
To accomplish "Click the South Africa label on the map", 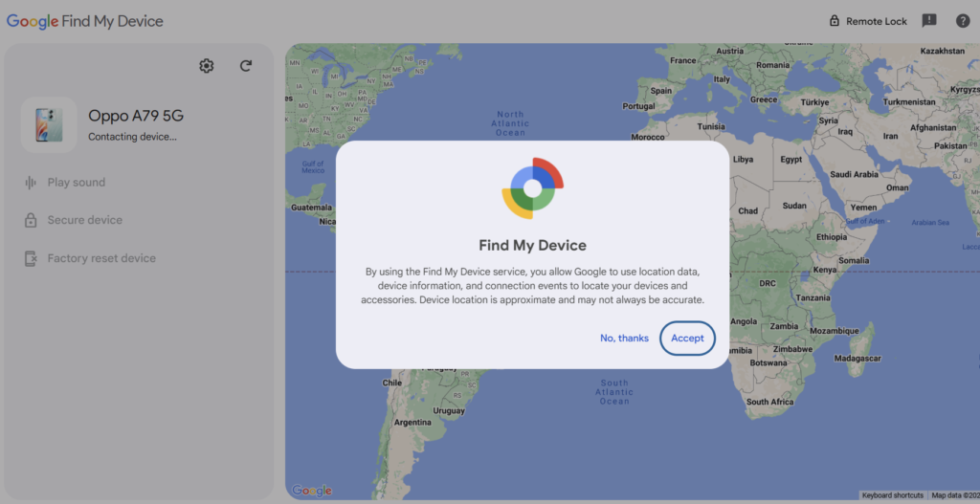I will (770, 402).
